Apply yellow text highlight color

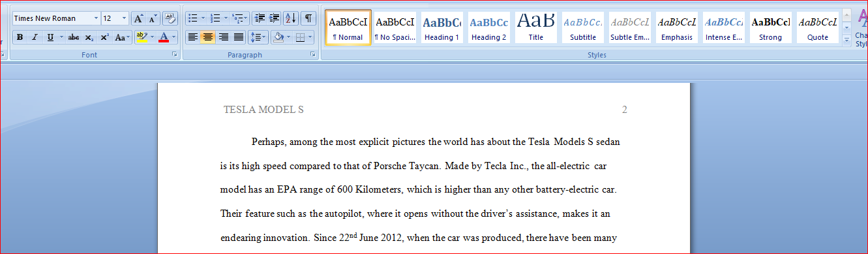pyautogui.click(x=142, y=37)
